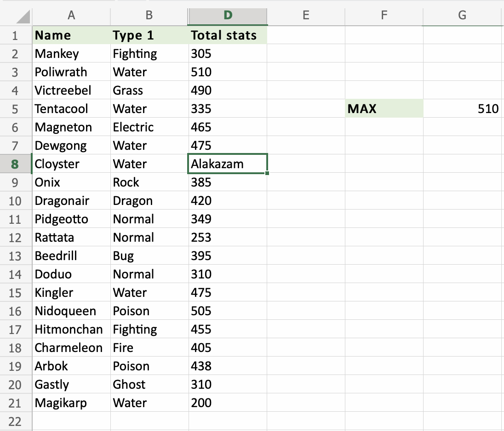504x431 pixels.
Task: Select row 1 header
Action: click(15, 35)
